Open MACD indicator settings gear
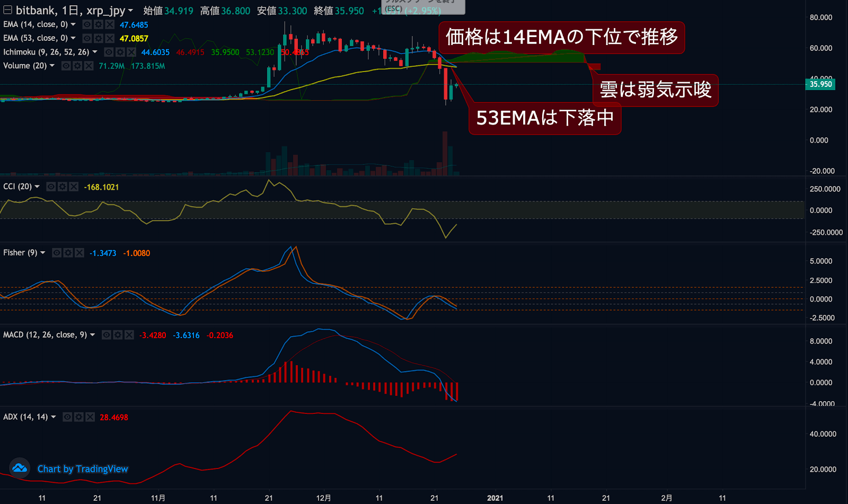Image resolution: width=848 pixels, height=504 pixels. 118,335
